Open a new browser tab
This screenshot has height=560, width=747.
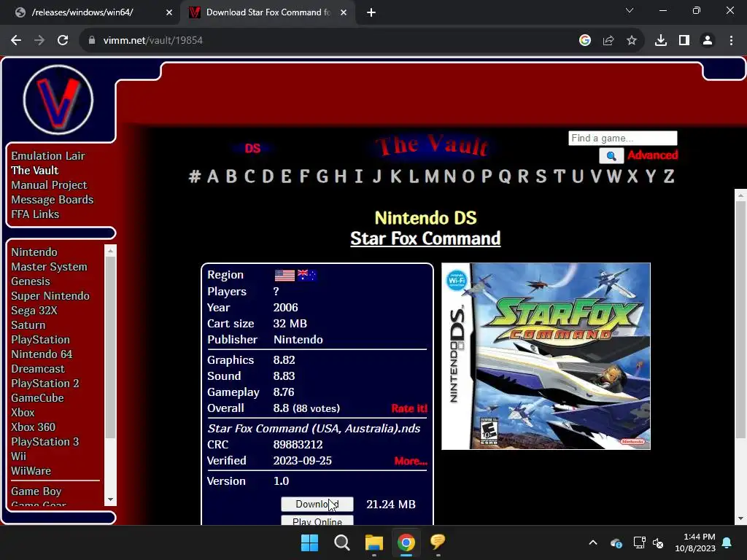[371, 12]
